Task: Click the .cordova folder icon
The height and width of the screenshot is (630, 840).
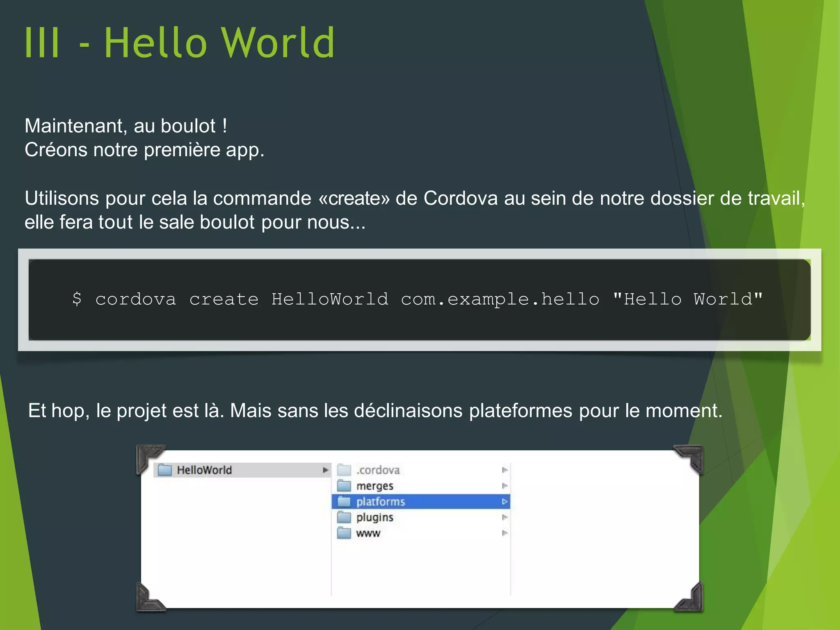Action: click(344, 470)
